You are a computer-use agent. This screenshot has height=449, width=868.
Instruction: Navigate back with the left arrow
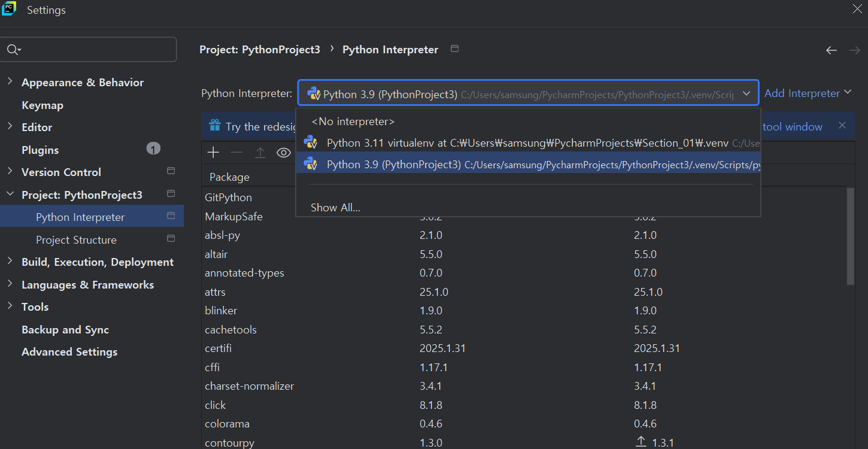831,50
